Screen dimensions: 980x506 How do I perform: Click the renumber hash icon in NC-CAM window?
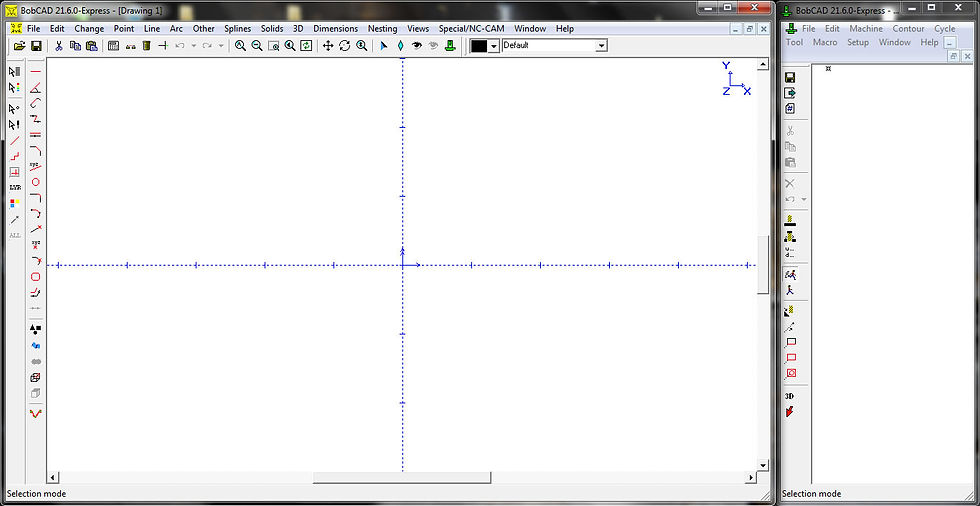790,109
